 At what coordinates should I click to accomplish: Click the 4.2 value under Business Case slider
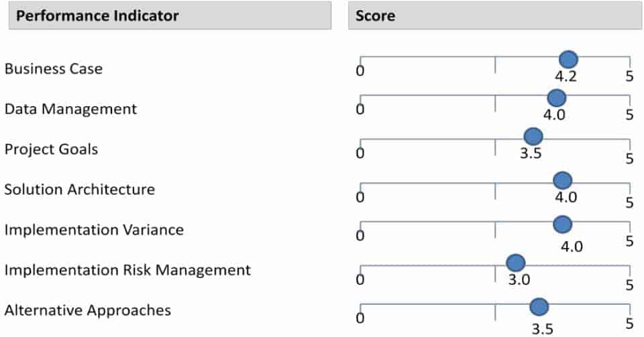pos(566,76)
